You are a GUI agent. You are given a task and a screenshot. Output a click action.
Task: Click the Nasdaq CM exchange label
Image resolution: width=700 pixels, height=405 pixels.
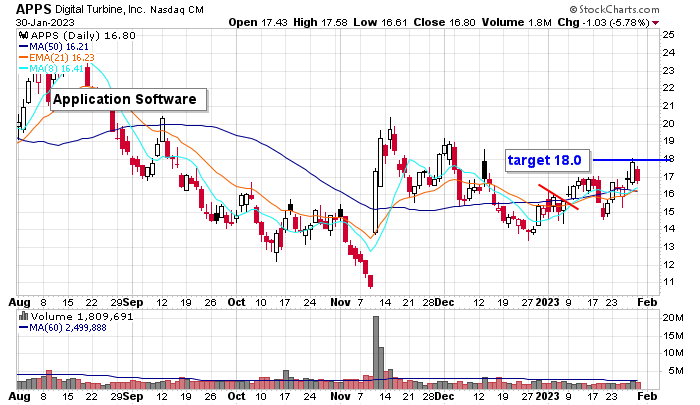[177, 9]
